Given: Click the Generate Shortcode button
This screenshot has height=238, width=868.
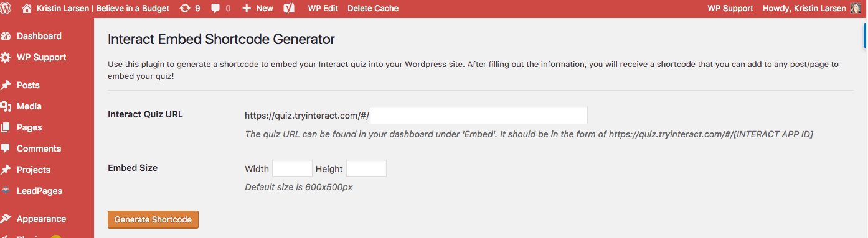Looking at the screenshot, I should coord(153,219).
